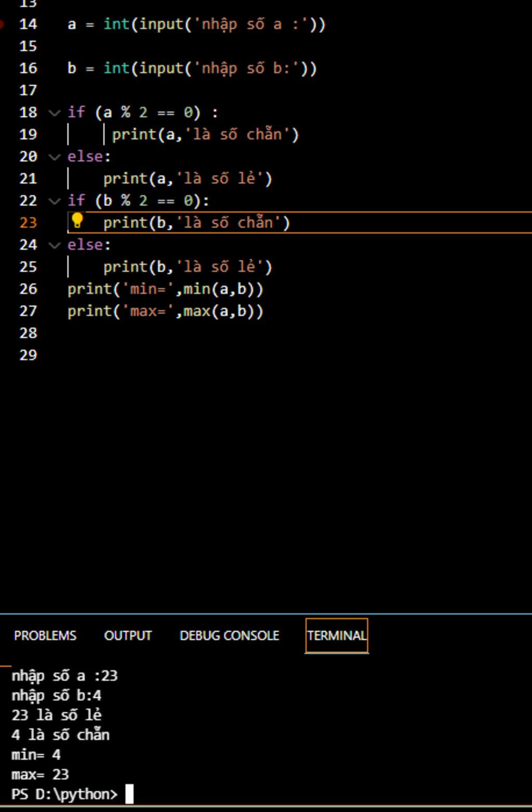The height and width of the screenshot is (812, 532).
Task: Click line number 29 in the gutter
Action: [x=28, y=355]
